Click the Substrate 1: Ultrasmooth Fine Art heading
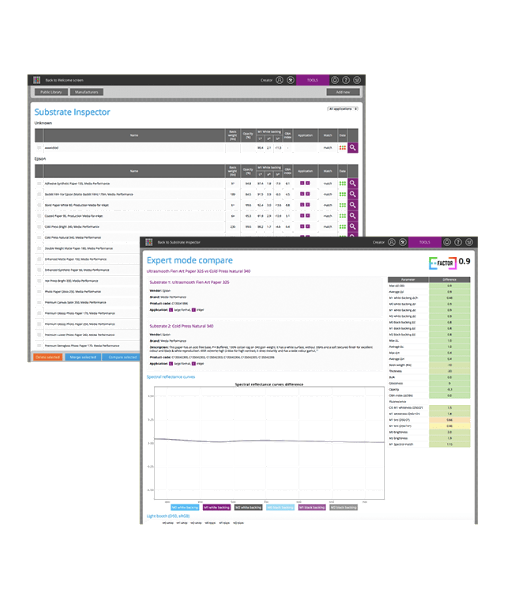 point(189,282)
